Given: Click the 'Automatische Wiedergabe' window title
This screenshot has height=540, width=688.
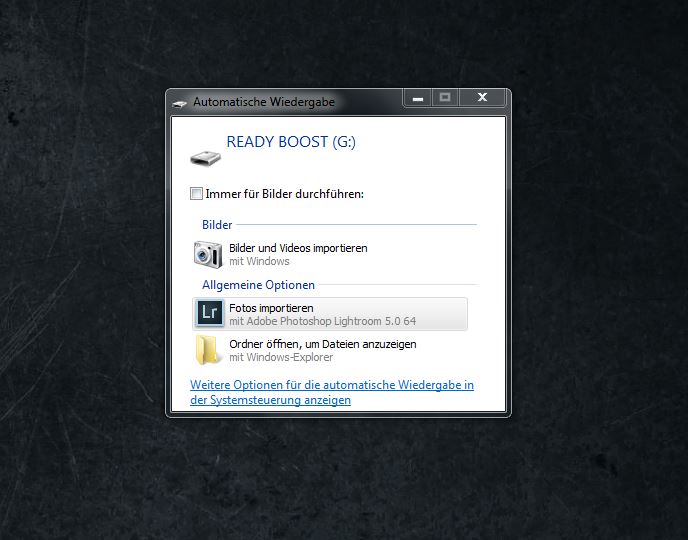Looking at the screenshot, I should [264, 102].
